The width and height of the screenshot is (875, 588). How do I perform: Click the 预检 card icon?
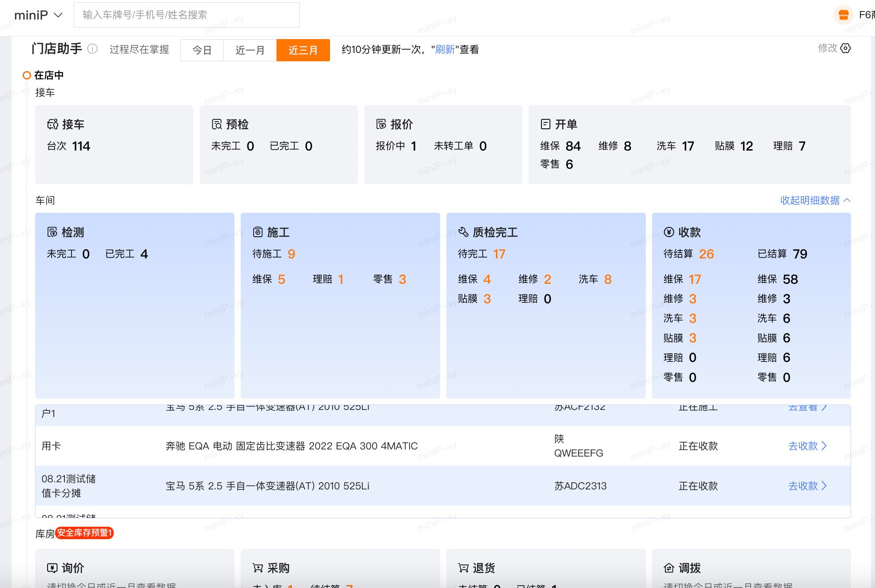coord(217,124)
